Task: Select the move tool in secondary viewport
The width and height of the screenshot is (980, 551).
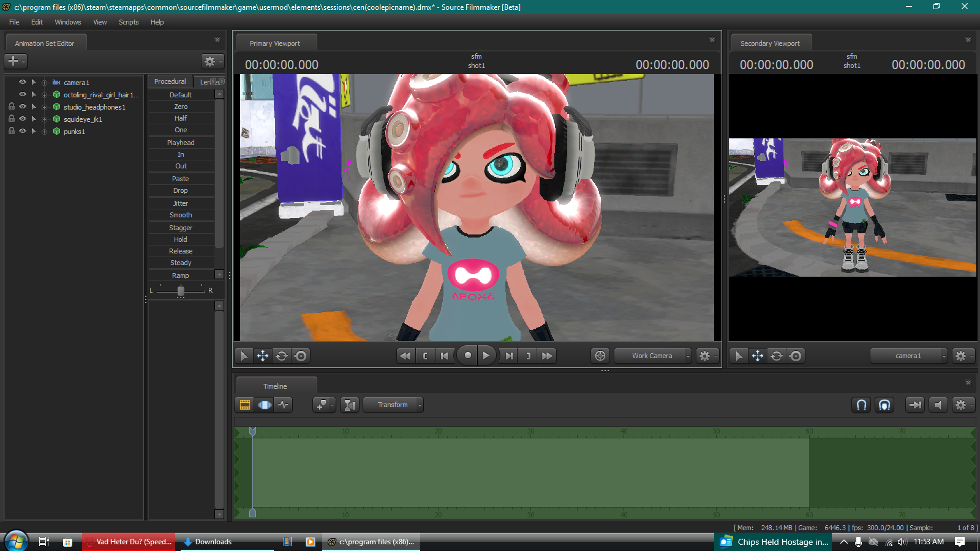Action: (x=758, y=356)
